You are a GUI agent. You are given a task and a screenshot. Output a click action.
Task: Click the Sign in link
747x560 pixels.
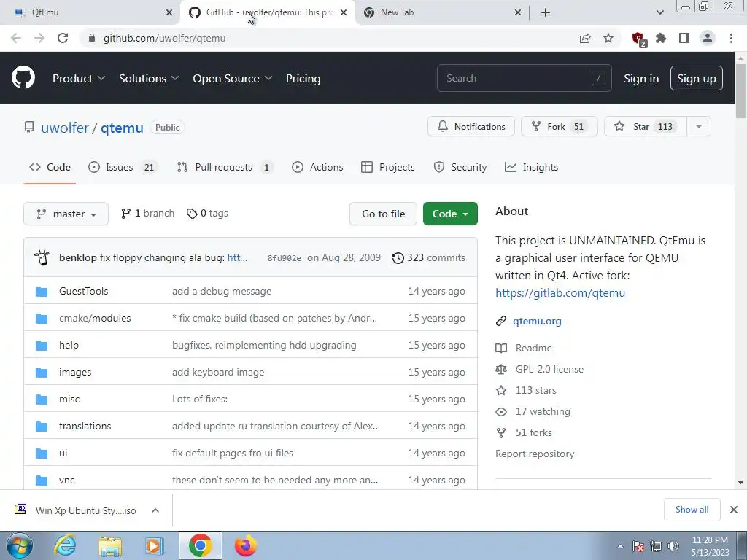tap(641, 79)
